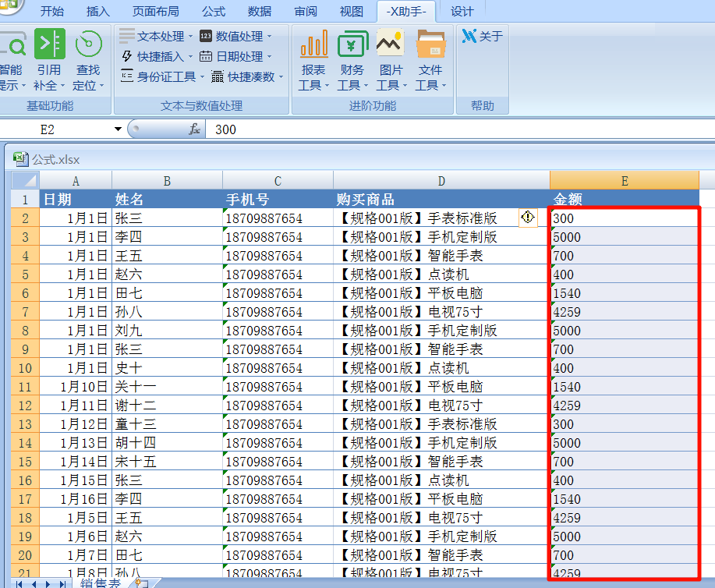Image resolution: width=715 pixels, height=588 pixels.
Task: Click the select-all corner of the sheet
Action: 26,181
